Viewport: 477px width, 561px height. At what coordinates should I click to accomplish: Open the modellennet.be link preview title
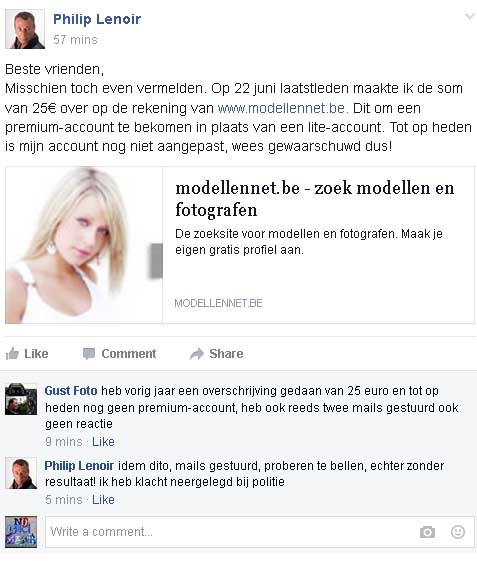pyautogui.click(x=315, y=199)
